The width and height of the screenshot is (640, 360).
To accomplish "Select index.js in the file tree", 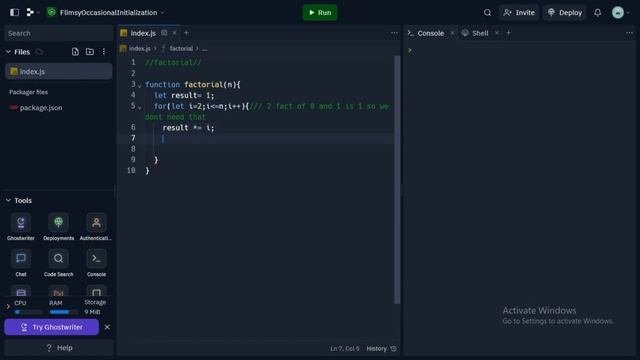I will click(x=58, y=71).
